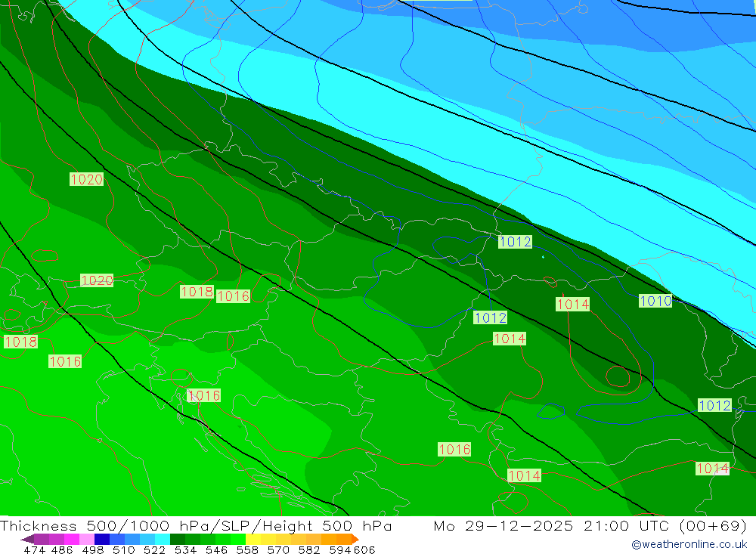Click the bright magenta legend swatch
Screen dimensions: 756x554
pyautogui.click(x=71, y=539)
